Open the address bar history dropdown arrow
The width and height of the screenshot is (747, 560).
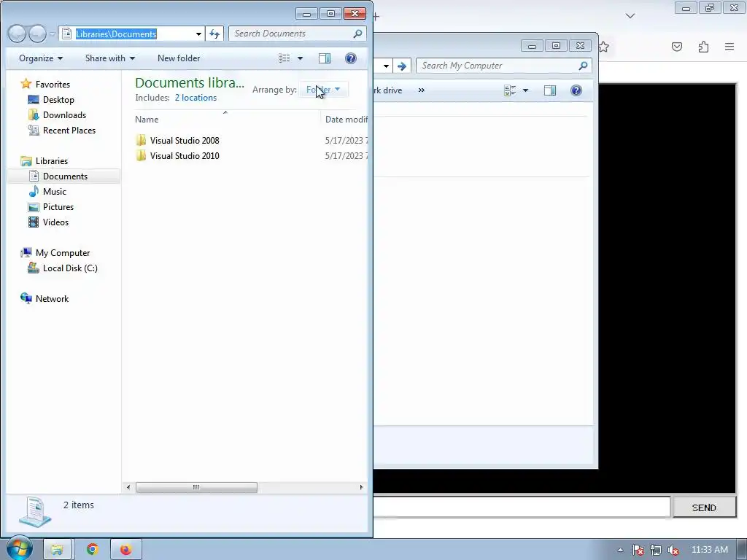(x=198, y=34)
